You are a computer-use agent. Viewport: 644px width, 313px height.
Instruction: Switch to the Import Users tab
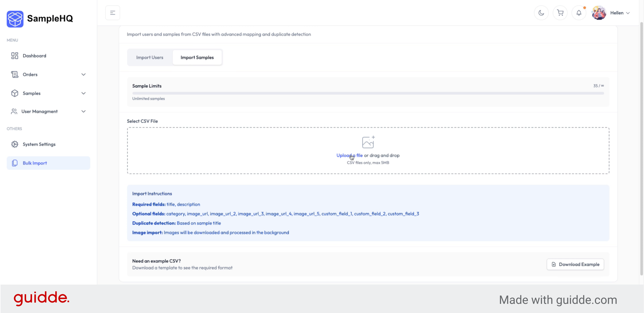point(150,57)
